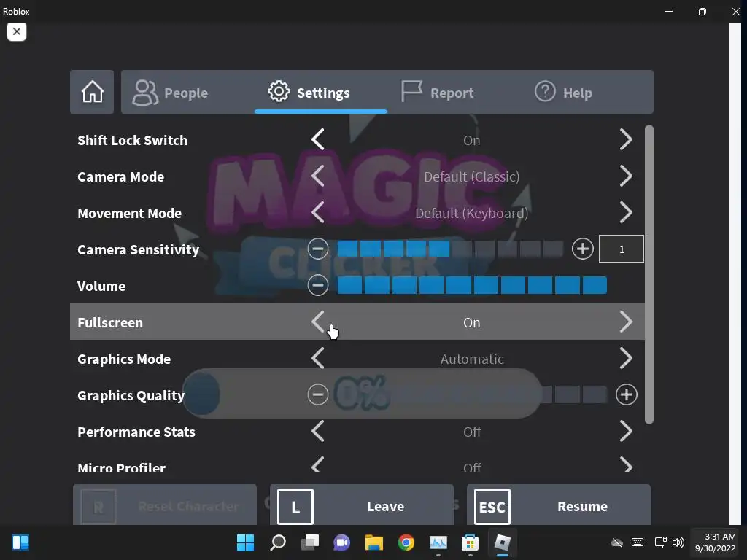Click the settings list scrollbar
747x560 pixels.
(649, 274)
